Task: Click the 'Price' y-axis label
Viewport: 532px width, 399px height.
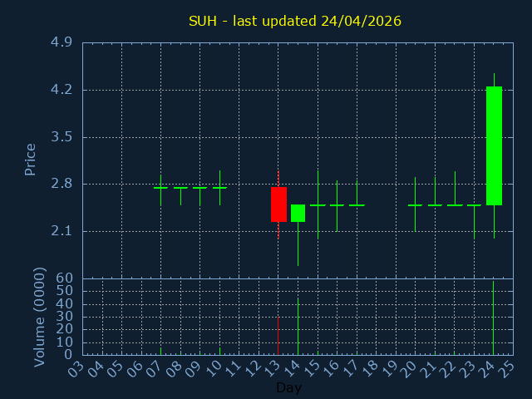Action: (x=31, y=159)
